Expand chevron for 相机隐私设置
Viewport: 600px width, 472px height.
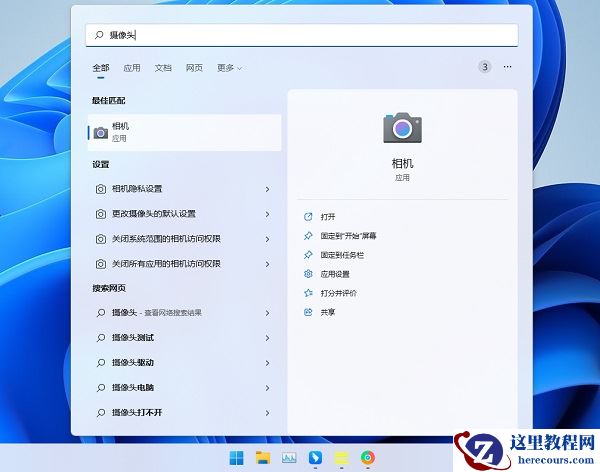[267, 189]
